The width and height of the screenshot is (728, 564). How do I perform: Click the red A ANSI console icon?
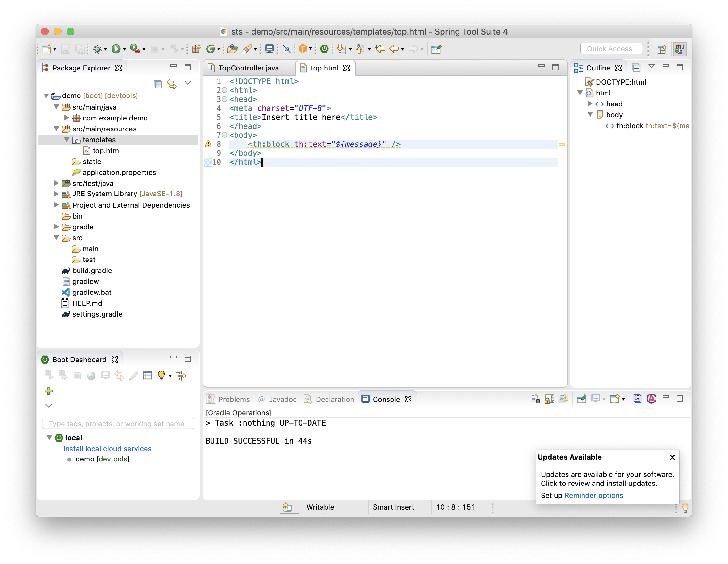pos(651,399)
